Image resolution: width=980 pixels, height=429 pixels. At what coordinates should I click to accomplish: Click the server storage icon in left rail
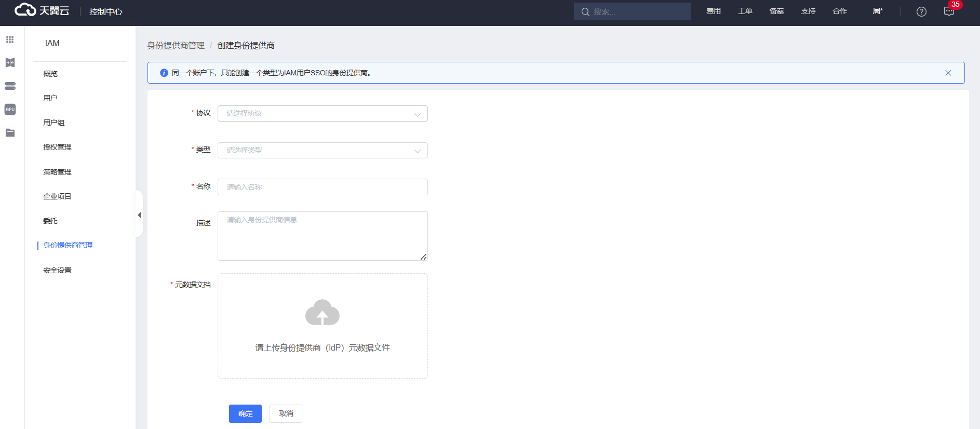click(10, 86)
